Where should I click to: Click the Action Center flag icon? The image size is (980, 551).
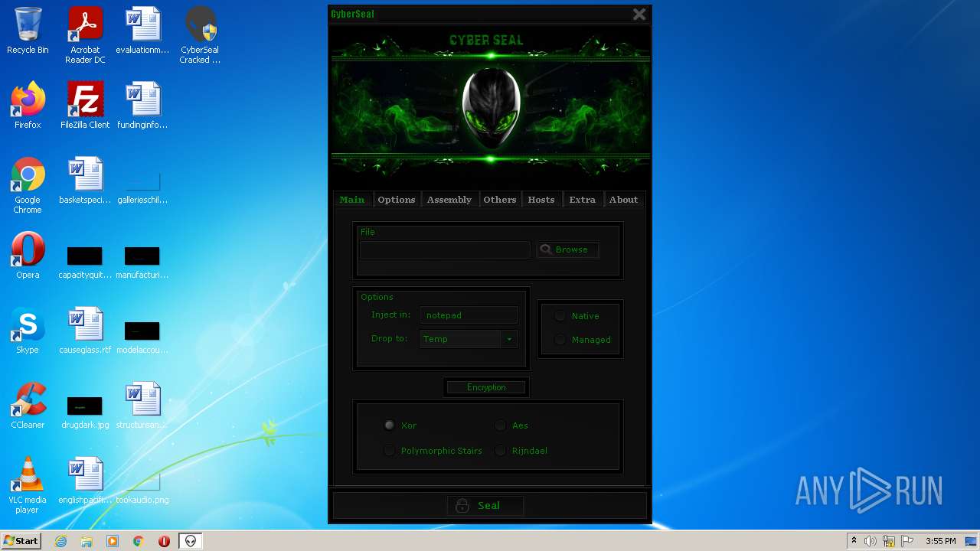pyautogui.click(x=906, y=541)
